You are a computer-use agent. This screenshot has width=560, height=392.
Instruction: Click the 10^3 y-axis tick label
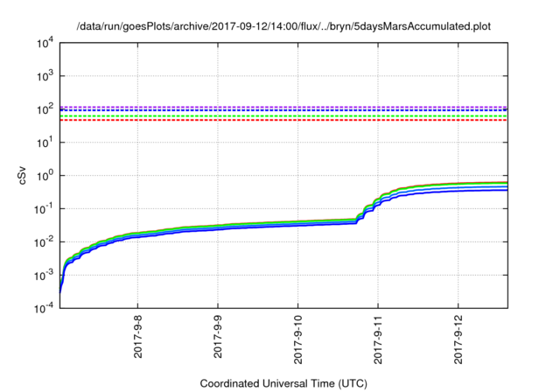pos(45,76)
